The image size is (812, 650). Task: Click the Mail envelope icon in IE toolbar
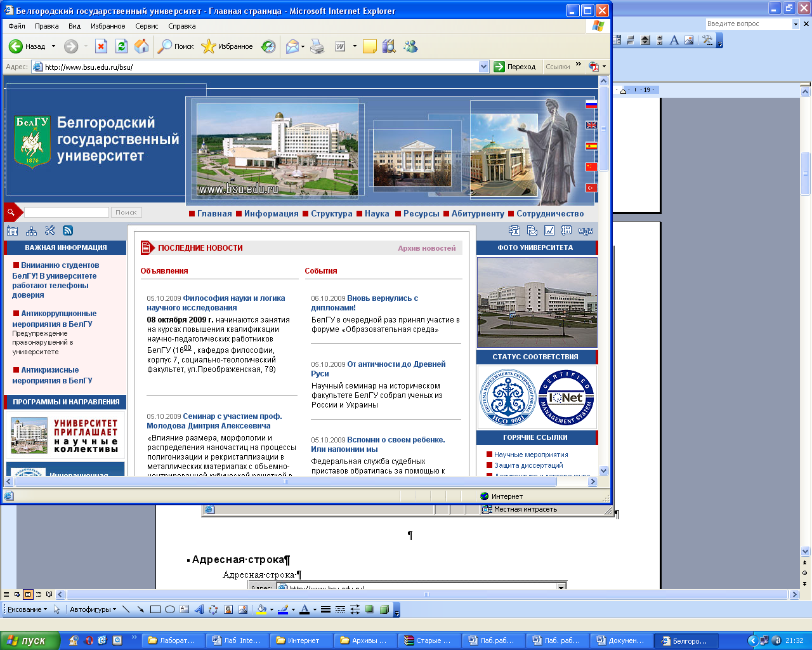click(292, 46)
